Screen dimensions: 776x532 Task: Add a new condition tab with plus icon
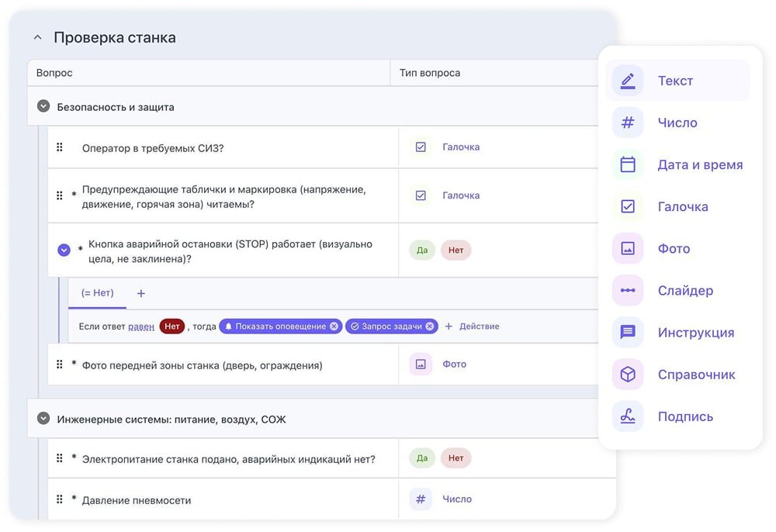(141, 294)
